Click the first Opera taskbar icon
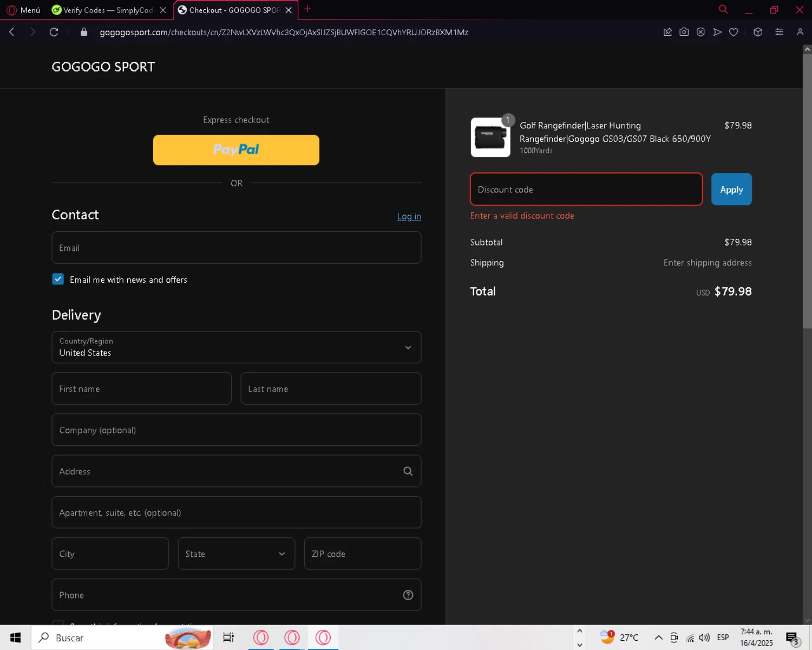This screenshot has width=812, height=650. point(261,638)
